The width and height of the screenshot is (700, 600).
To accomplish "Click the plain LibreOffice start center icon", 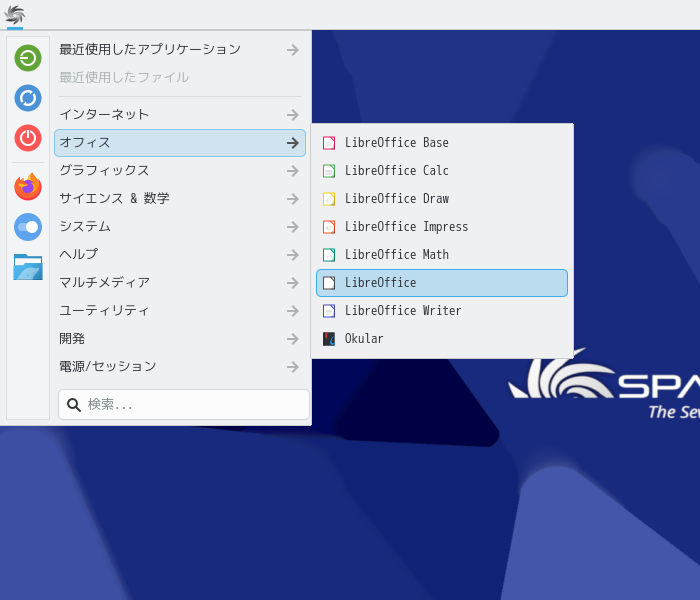I will 329,283.
